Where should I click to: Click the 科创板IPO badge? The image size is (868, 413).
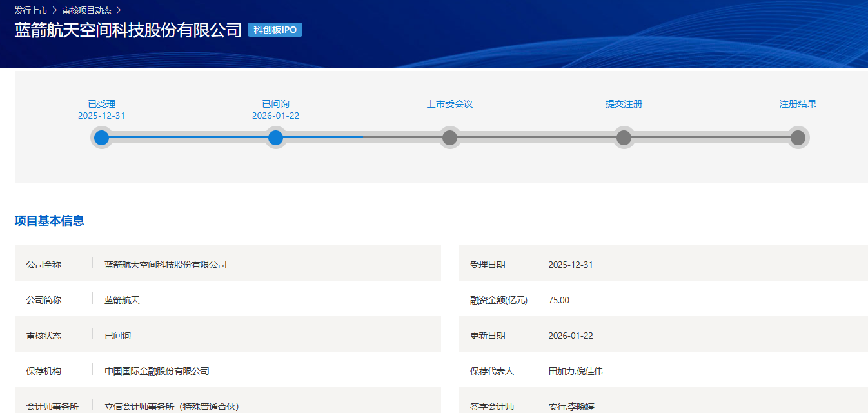click(275, 30)
